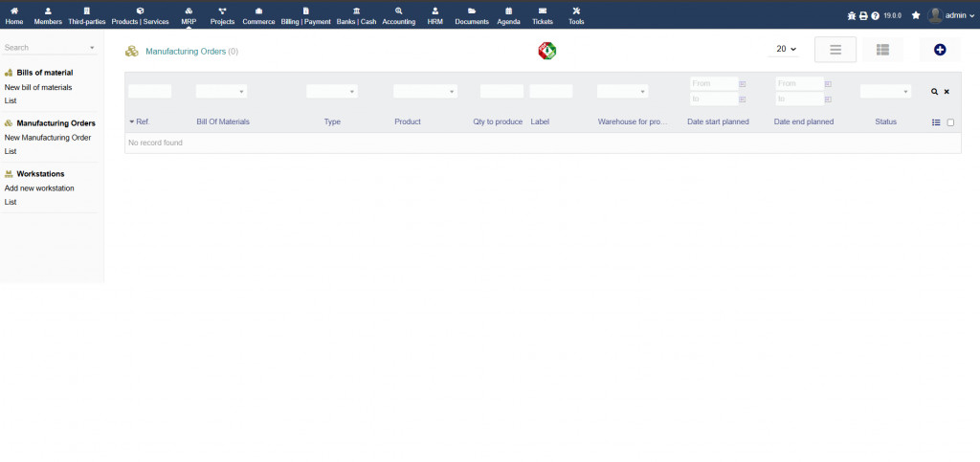The image size is (980, 462).
Task: Open the Third-parties module
Action: coord(87,15)
